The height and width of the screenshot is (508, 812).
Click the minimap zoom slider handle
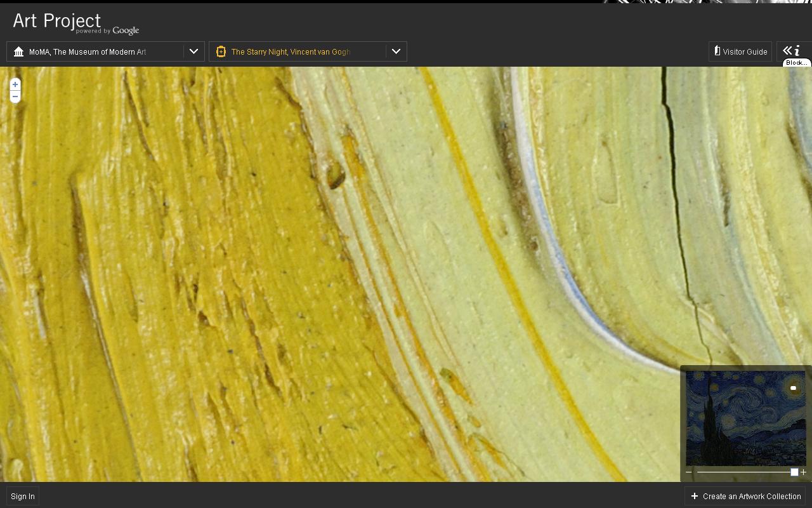point(794,472)
